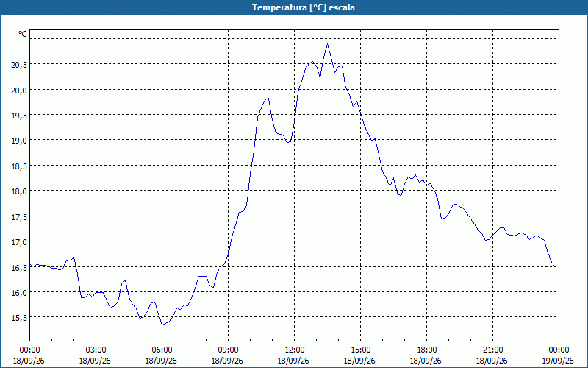
Task: Click the temperature curve's highest peak
Action: tap(327, 44)
